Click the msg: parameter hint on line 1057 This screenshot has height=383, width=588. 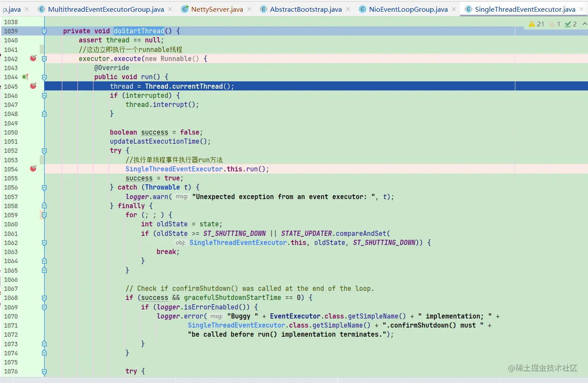pos(182,197)
